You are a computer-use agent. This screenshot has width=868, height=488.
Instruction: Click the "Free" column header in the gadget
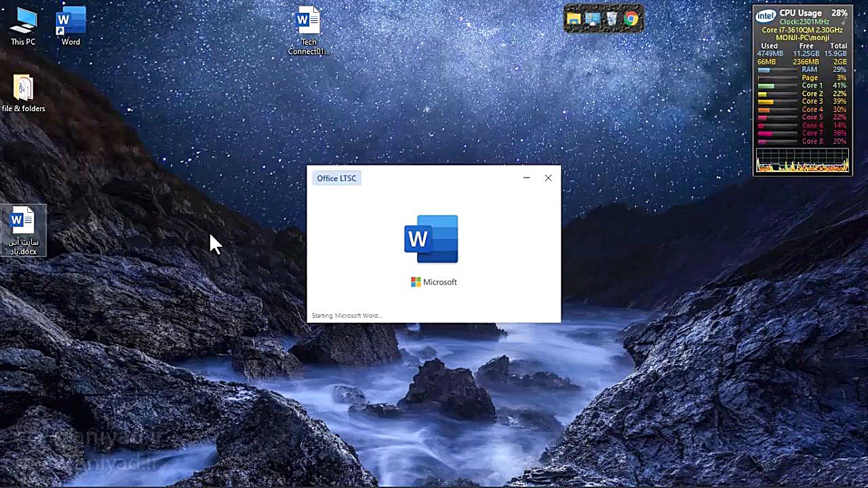tap(806, 46)
